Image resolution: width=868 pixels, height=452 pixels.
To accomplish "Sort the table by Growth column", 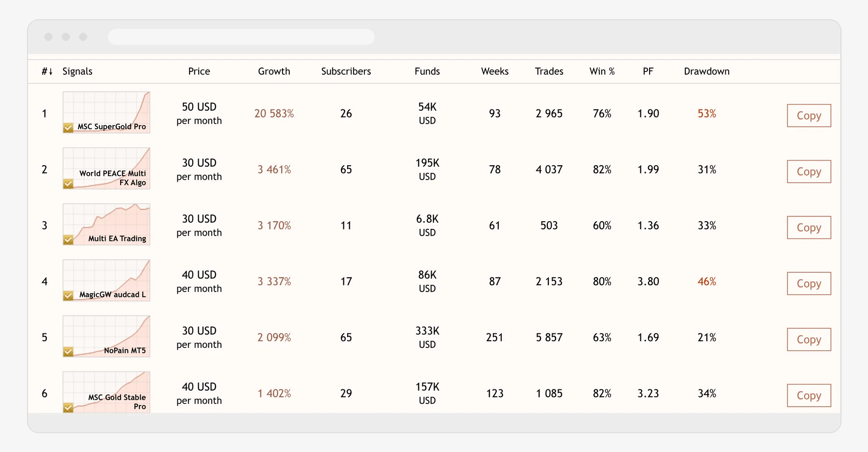I will point(274,71).
